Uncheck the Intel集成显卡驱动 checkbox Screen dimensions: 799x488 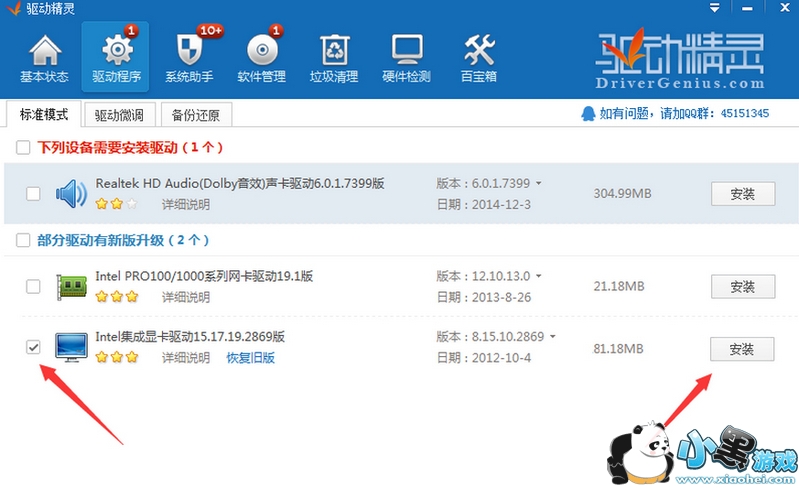pyautogui.click(x=33, y=347)
